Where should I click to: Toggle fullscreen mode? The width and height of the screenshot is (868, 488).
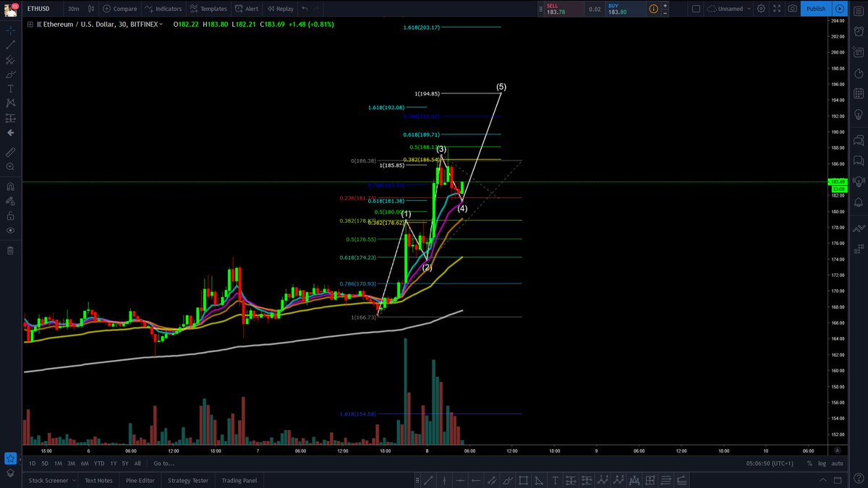click(778, 9)
